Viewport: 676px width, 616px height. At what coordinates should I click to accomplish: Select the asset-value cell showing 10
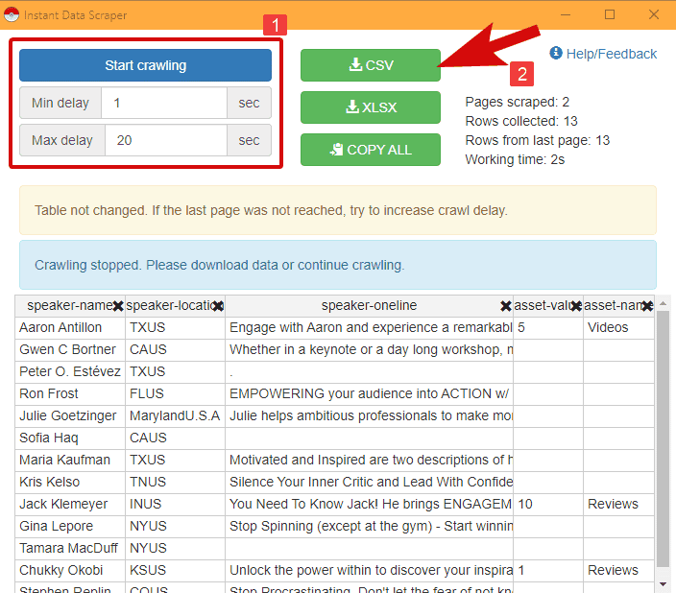(548, 505)
